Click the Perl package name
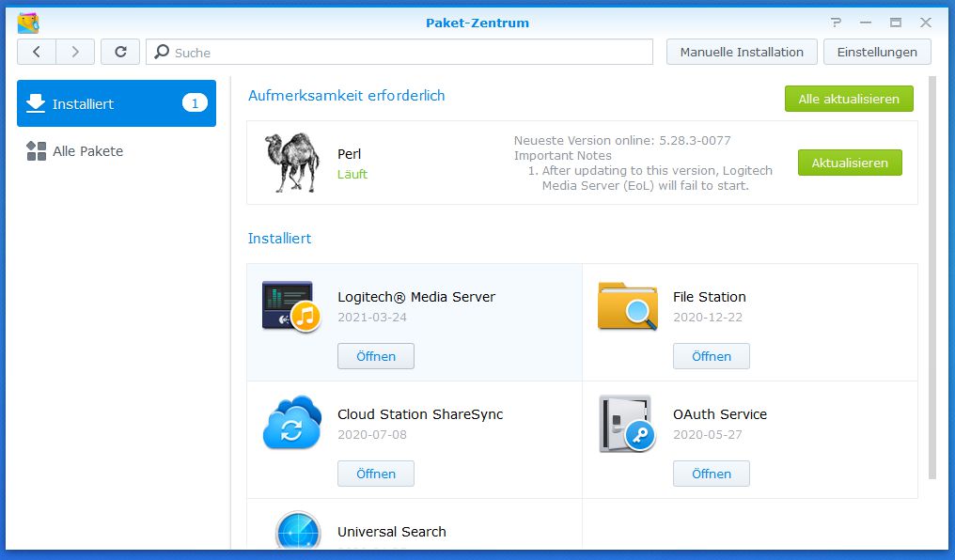The height and width of the screenshot is (560, 955). [x=349, y=154]
